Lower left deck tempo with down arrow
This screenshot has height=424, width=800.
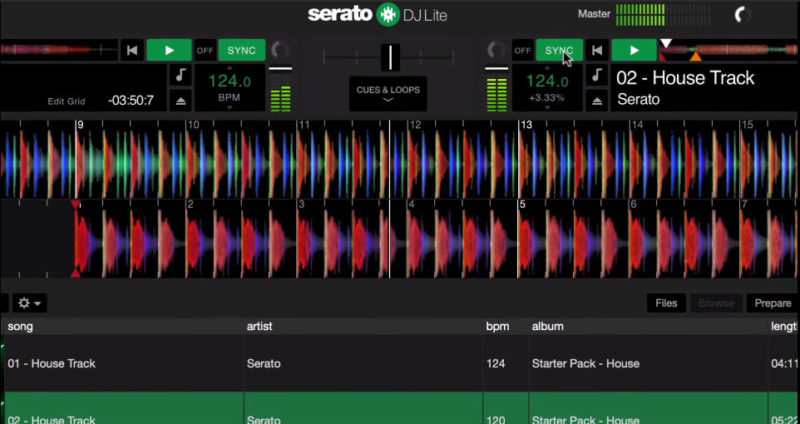(x=230, y=108)
